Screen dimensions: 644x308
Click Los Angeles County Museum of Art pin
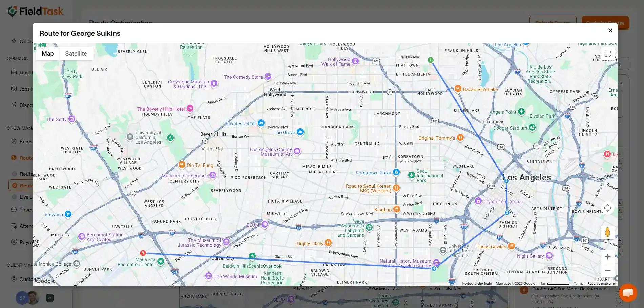tap(297, 151)
